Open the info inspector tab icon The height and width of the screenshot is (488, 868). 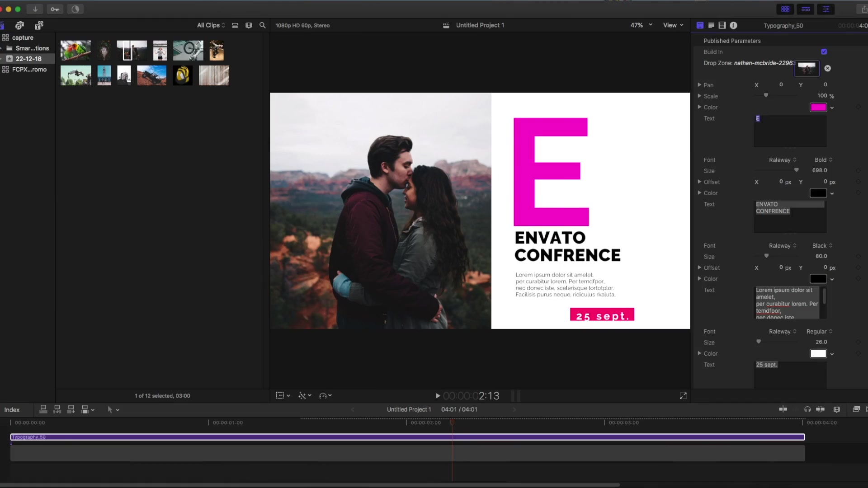click(733, 25)
